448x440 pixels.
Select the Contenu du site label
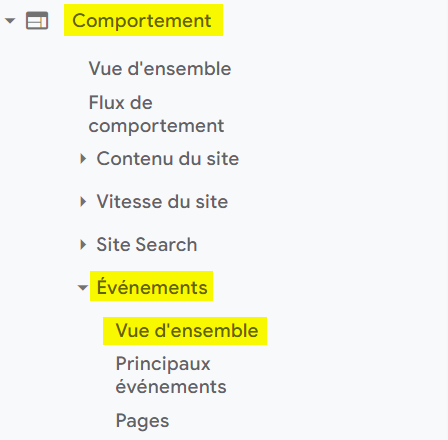[168, 158]
